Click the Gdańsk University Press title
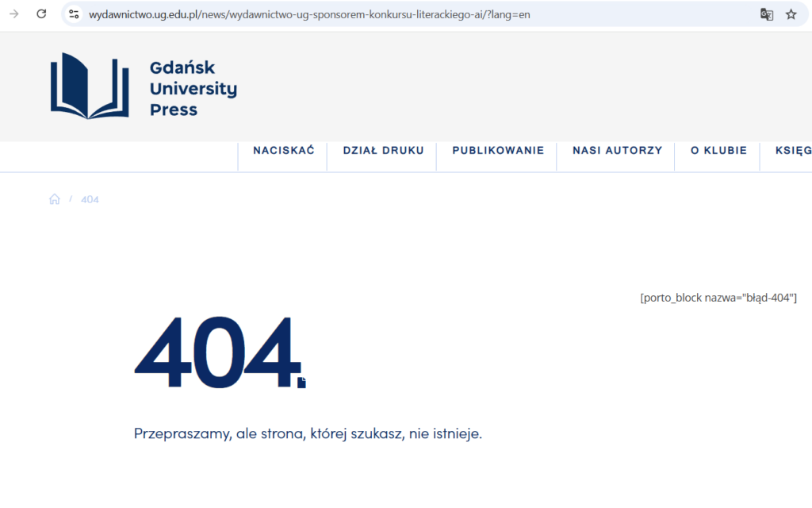This screenshot has width=812, height=508. pos(193,89)
